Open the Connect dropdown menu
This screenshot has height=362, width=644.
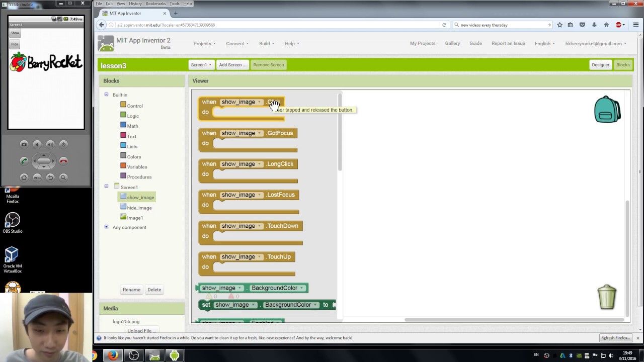237,43
